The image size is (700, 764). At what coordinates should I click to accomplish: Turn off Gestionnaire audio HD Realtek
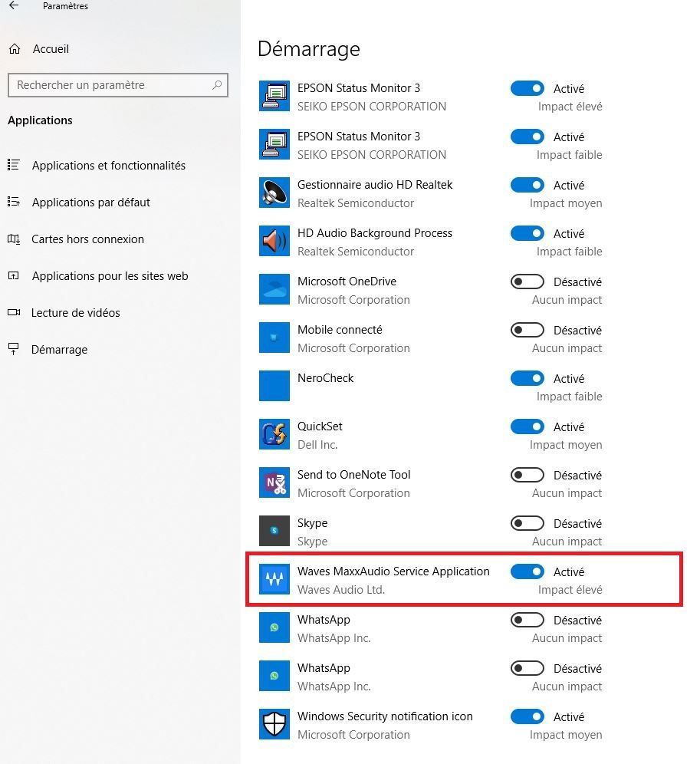[x=527, y=185]
